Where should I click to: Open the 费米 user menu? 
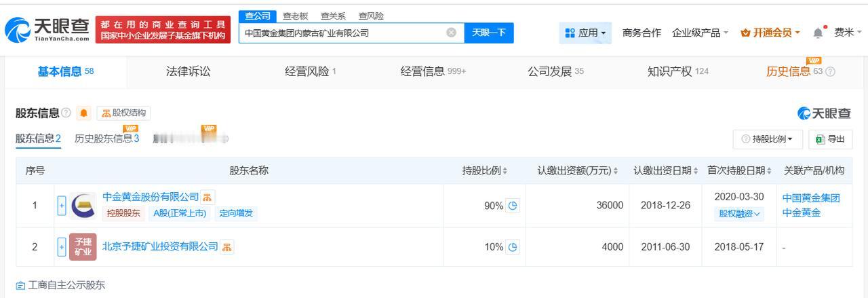click(848, 33)
